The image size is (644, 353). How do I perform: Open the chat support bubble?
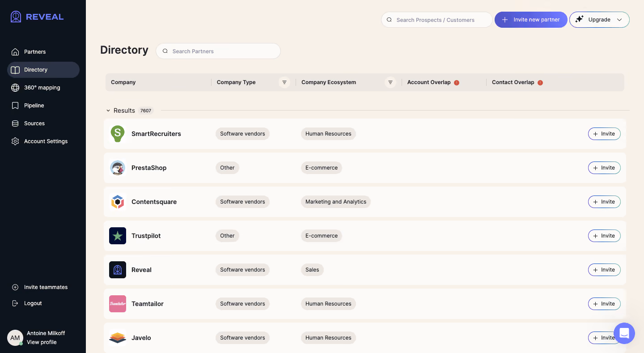coord(624,333)
